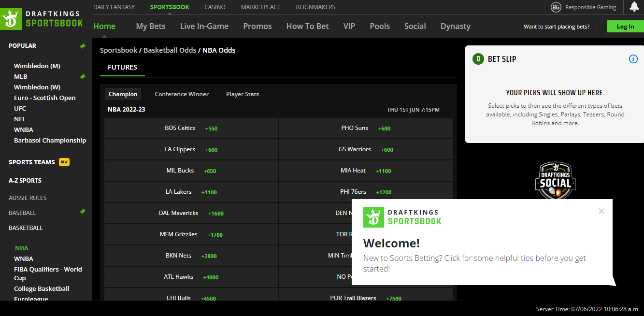
Task: View Promos page
Action: [x=258, y=26]
